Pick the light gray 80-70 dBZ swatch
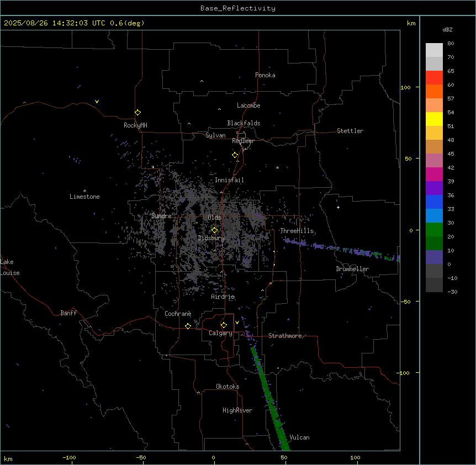 (x=434, y=50)
